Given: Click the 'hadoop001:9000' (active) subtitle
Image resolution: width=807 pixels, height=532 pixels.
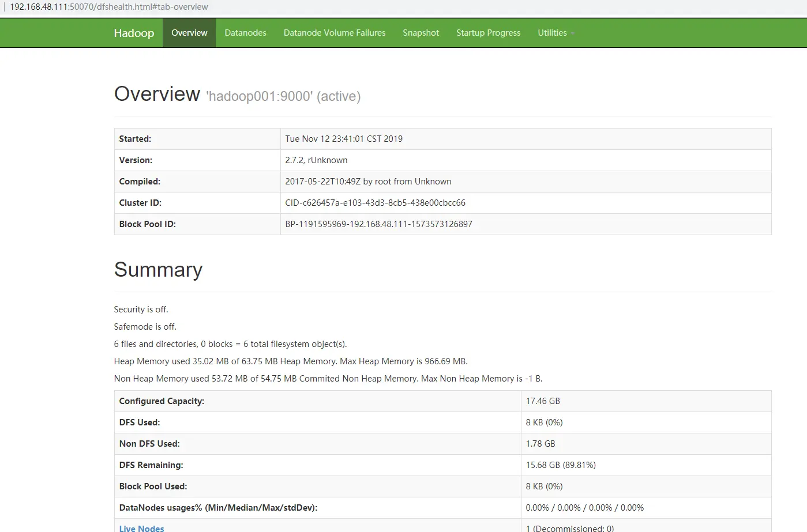Looking at the screenshot, I should point(283,96).
